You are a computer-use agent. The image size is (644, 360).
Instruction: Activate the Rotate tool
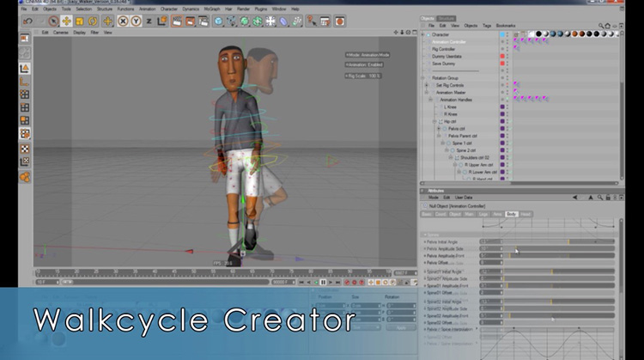point(93,21)
